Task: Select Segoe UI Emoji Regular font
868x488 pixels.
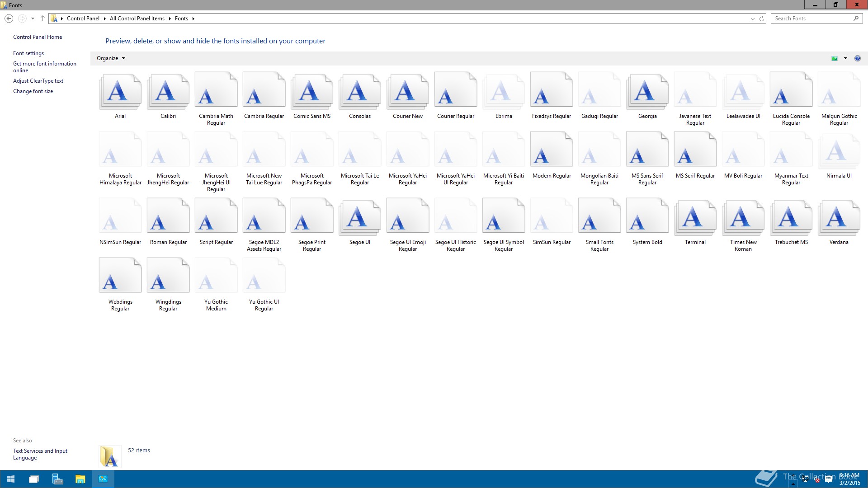Action: 408,216
